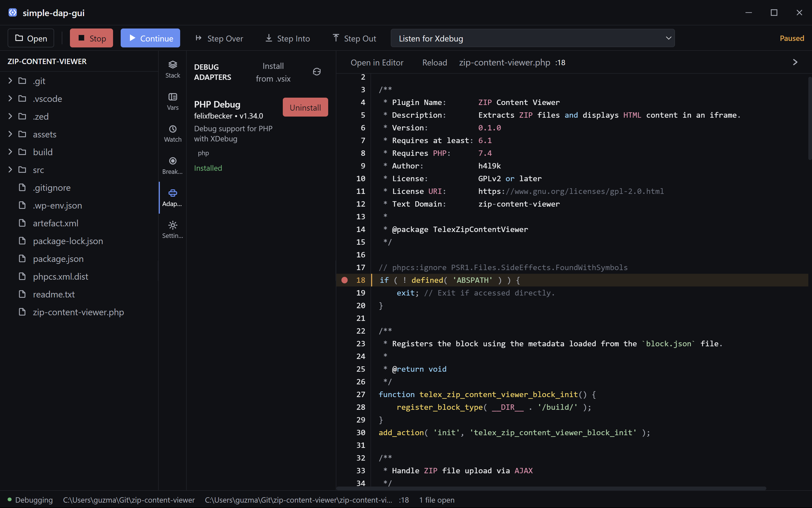Refresh the debug adapters list

317,72
